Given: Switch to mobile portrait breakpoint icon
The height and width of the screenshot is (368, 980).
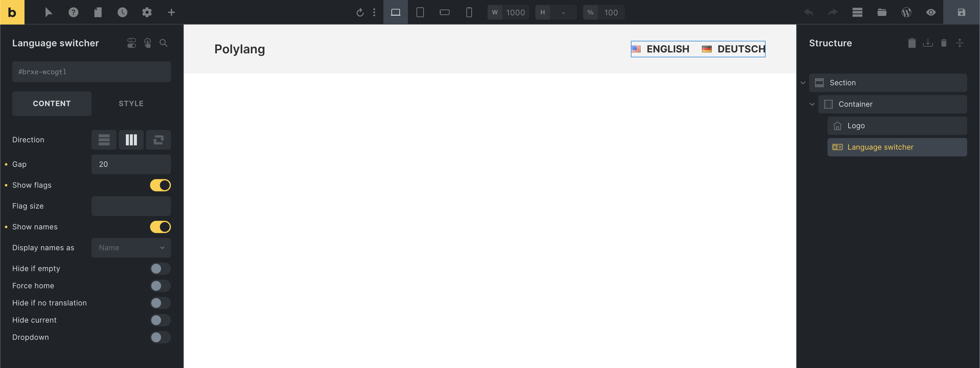Looking at the screenshot, I should pos(469,12).
